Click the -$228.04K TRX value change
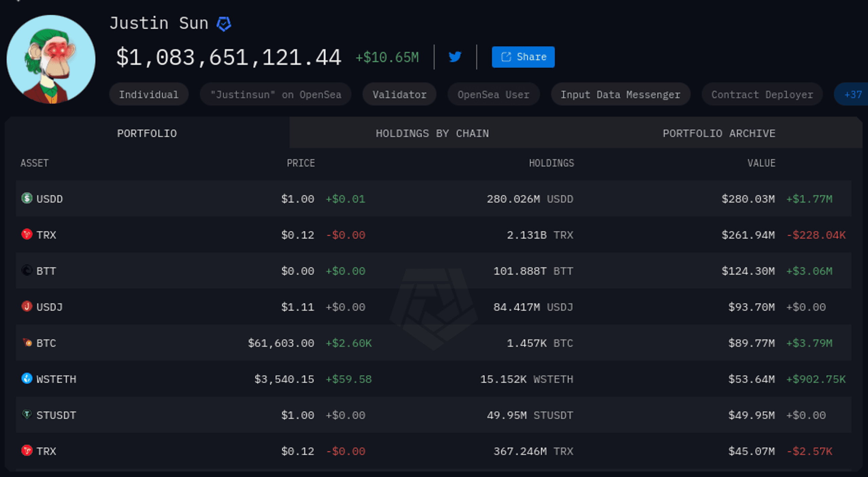Screen dimensions: 868x477 (816, 235)
